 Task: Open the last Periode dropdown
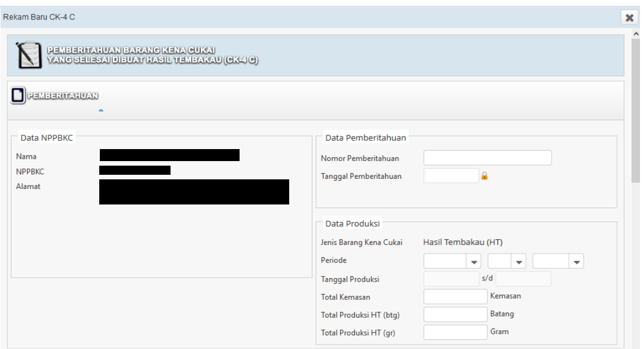click(558, 261)
